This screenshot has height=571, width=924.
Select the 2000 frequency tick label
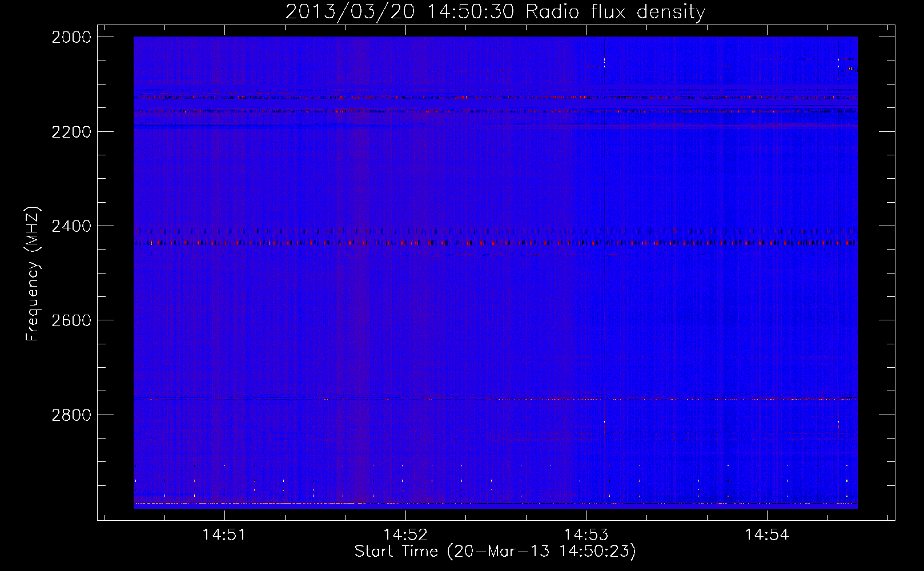pyautogui.click(x=71, y=37)
